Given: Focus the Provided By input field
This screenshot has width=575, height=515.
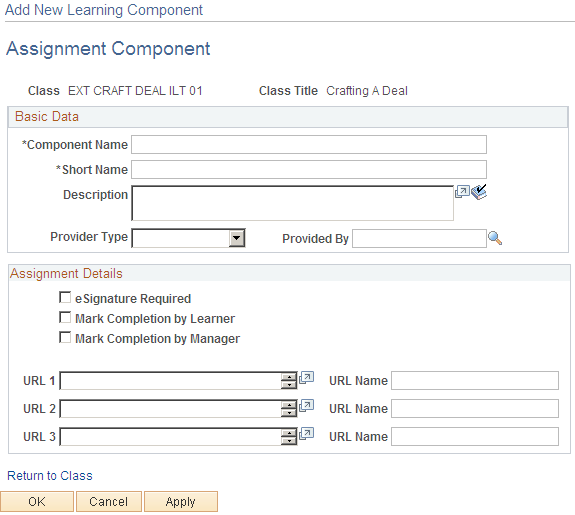Looking at the screenshot, I should (x=420, y=238).
